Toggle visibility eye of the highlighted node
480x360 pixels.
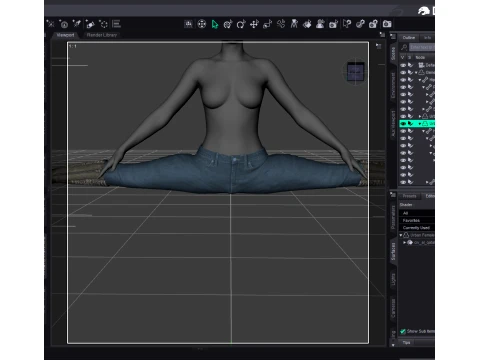pyautogui.click(x=403, y=124)
